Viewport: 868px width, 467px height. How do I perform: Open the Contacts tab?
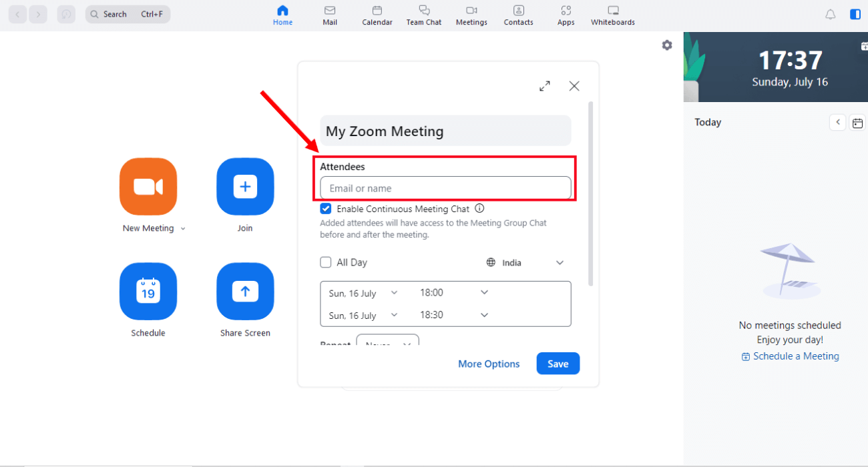click(519, 15)
